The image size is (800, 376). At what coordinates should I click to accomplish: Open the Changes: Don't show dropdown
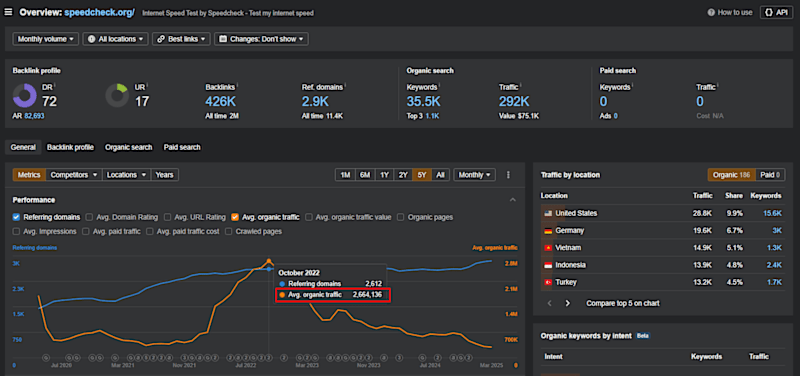click(261, 39)
